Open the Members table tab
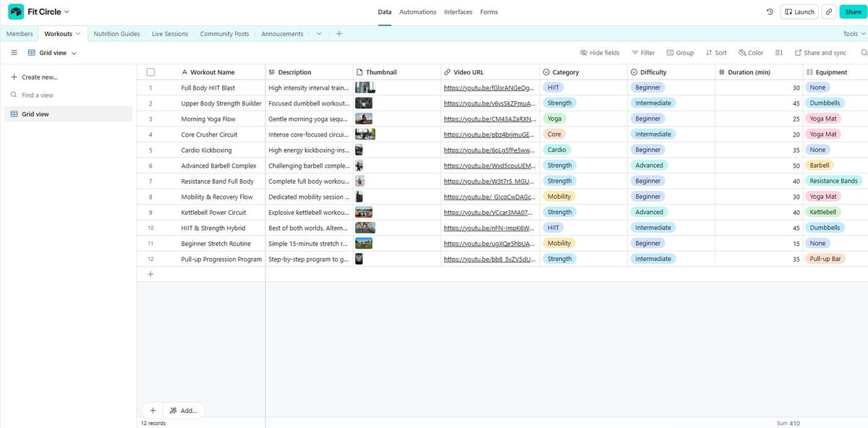The width and height of the screenshot is (868, 428). (x=20, y=34)
